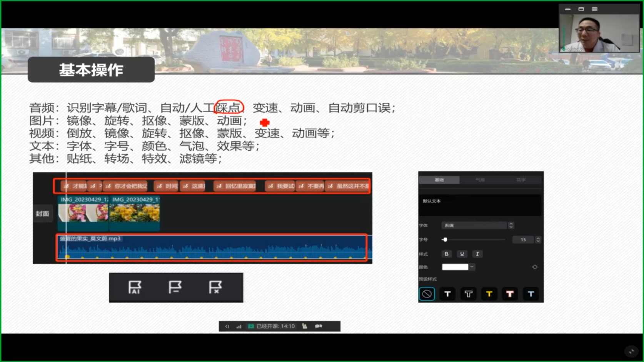This screenshot has width=644, height=362.
Task: Select the light blue T preset style
Action: (531, 294)
